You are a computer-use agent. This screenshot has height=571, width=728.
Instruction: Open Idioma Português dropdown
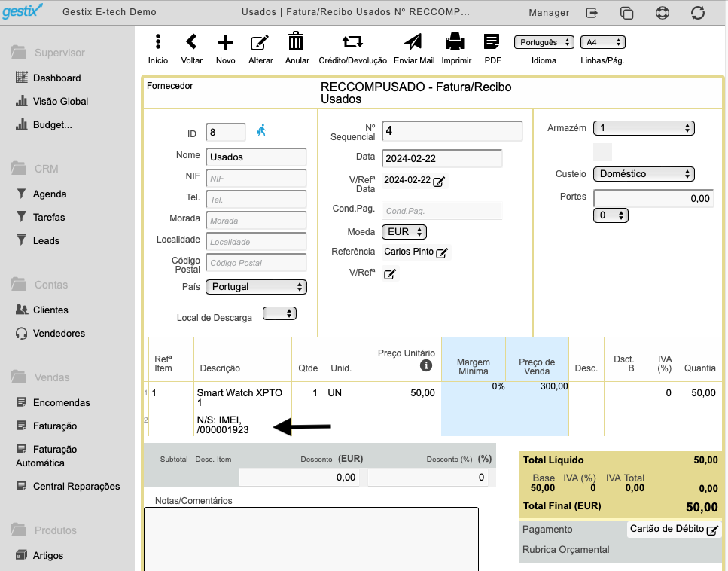pos(544,42)
